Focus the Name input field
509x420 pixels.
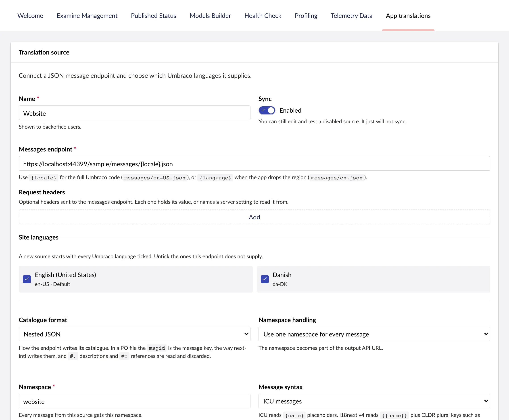(x=134, y=113)
